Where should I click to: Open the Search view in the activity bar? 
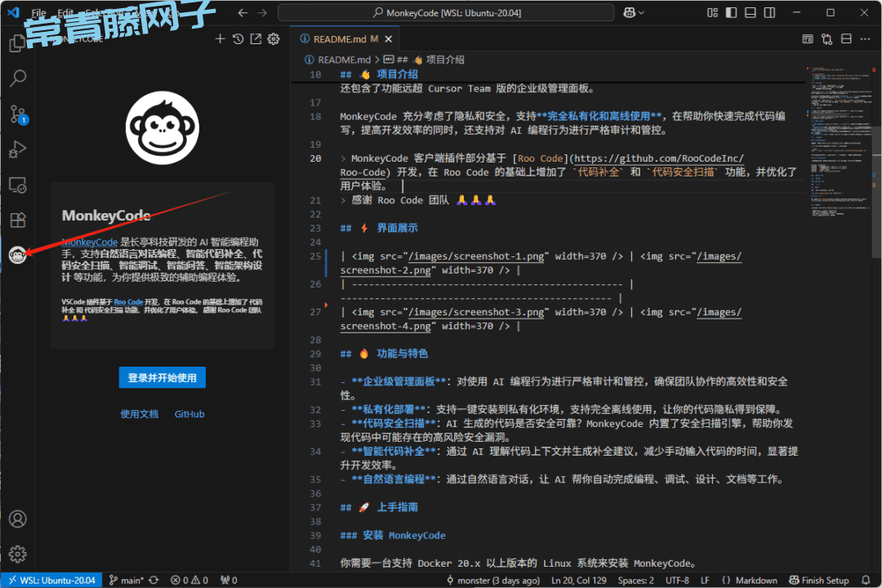(x=18, y=78)
